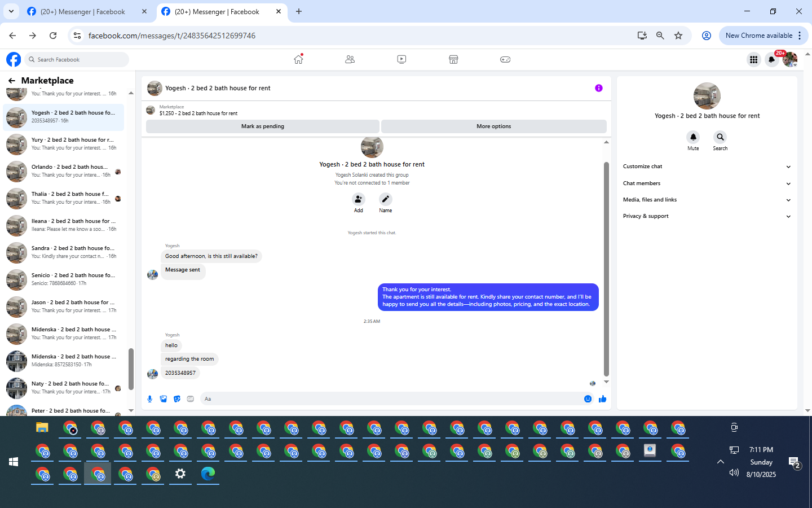Show hidden system tray icons

point(720,462)
